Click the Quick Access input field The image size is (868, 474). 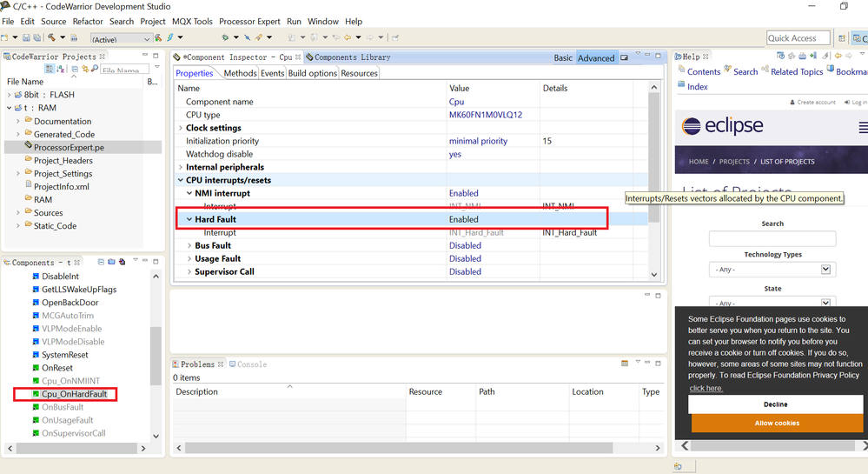798,37
